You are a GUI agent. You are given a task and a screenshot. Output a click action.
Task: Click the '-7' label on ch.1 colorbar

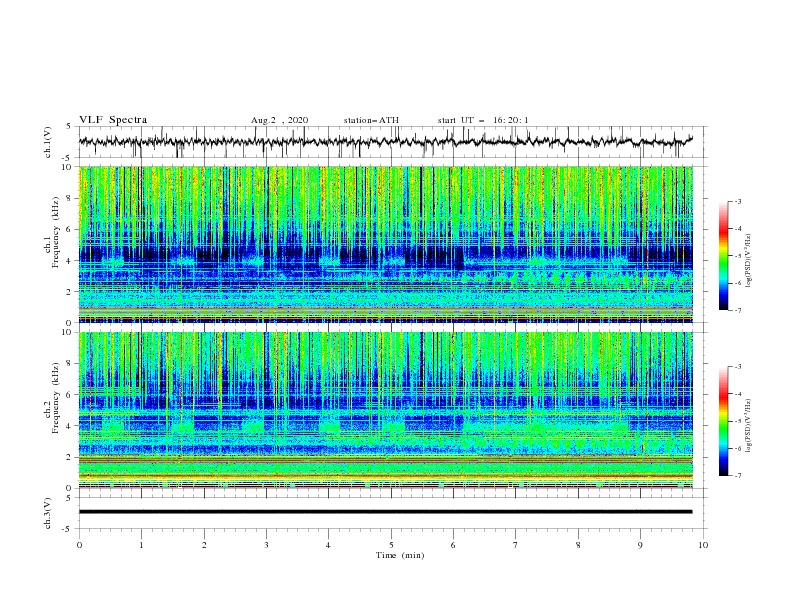coord(737,310)
